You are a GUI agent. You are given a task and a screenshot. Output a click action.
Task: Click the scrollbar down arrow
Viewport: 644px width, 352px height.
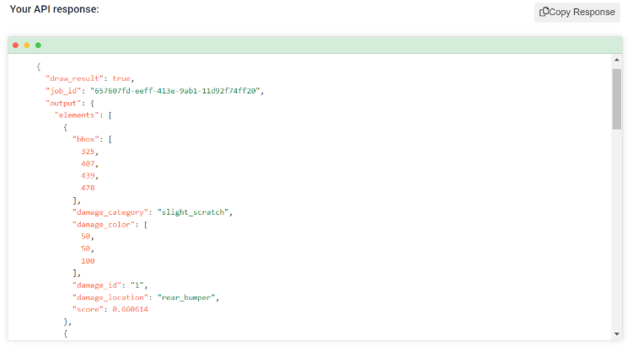[616, 334]
